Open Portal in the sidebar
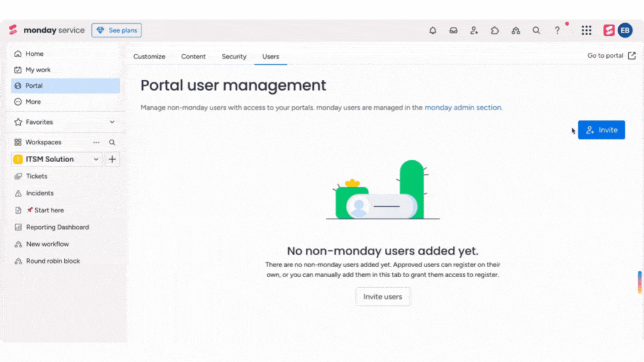Screen dimensions: 644x362 tap(65, 85)
